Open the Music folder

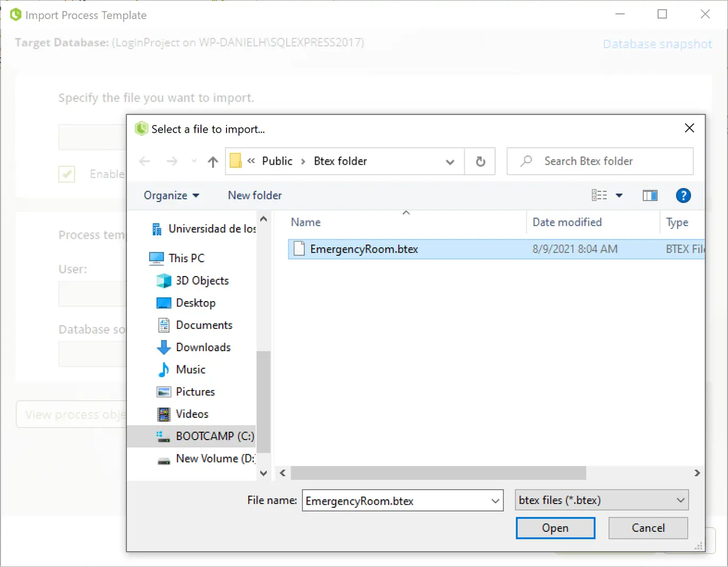tap(190, 369)
